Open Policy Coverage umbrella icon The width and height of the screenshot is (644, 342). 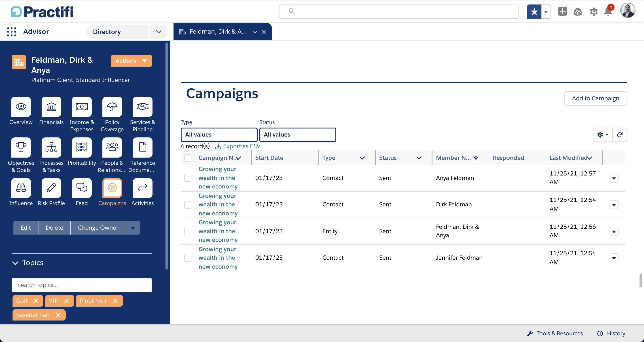[112, 107]
